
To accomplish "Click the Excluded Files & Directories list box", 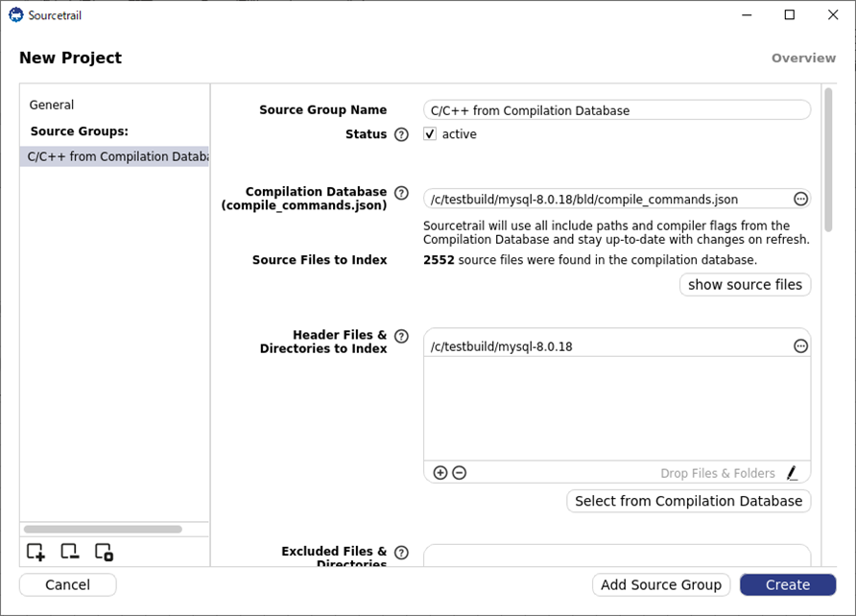I will point(617,556).
